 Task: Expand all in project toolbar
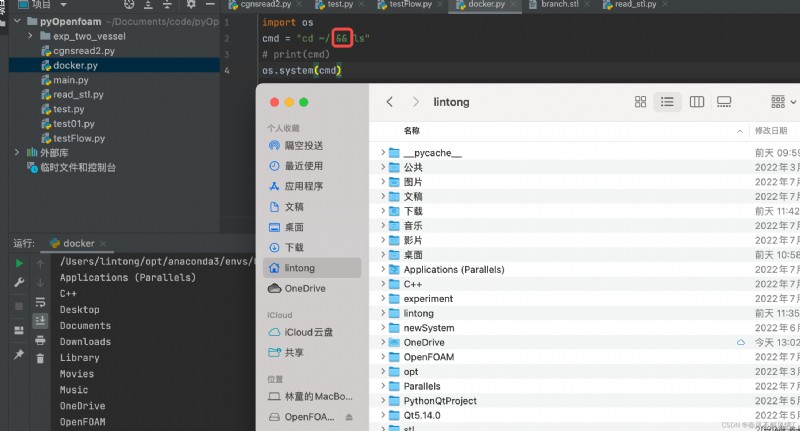(148, 5)
